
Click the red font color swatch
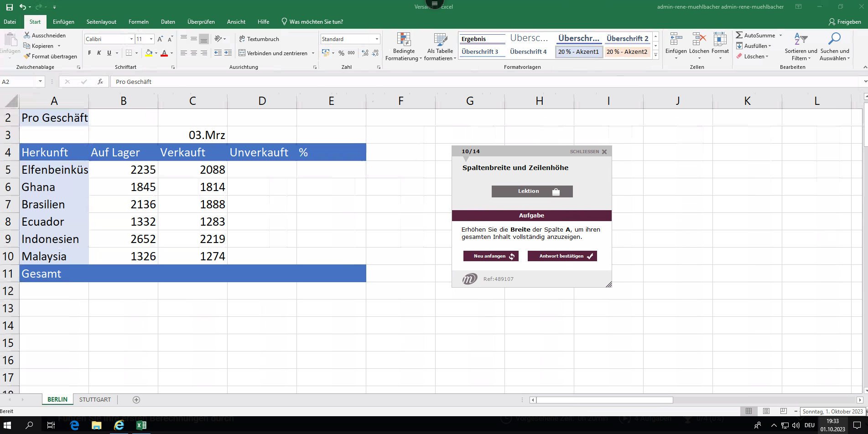[164, 53]
